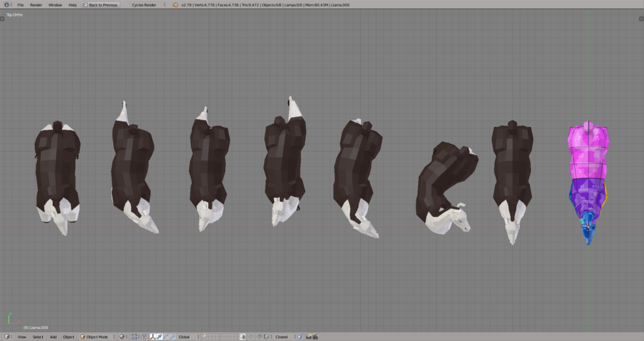Open the View menu in 3D header
The height and width of the screenshot is (341, 644).
click(x=22, y=337)
